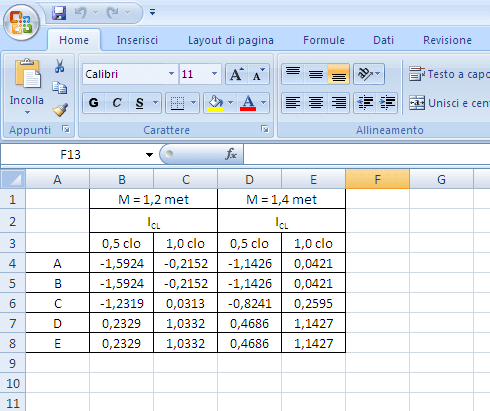Align text to the right
This screenshot has width=490, height=411.
point(339,103)
